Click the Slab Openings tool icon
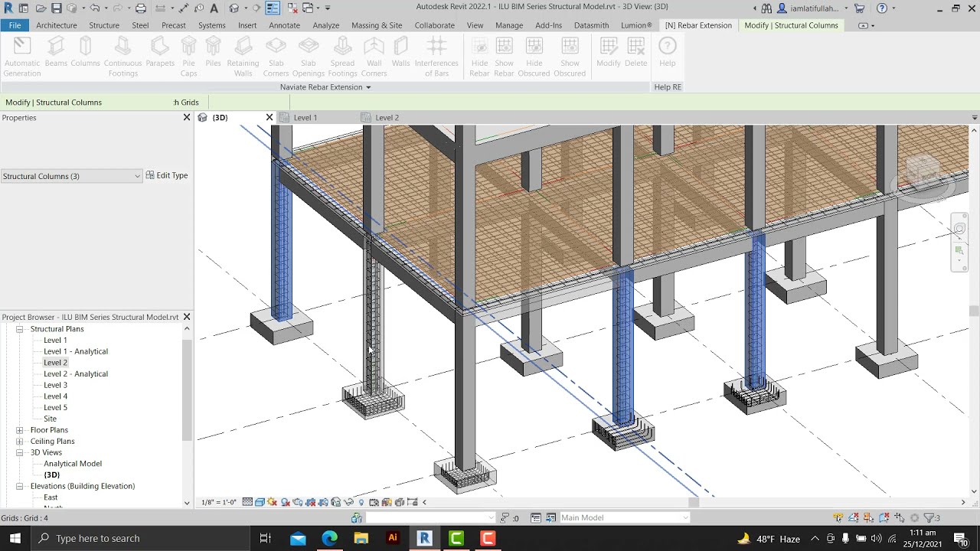Viewport: 980px width, 551px height. [x=309, y=57]
